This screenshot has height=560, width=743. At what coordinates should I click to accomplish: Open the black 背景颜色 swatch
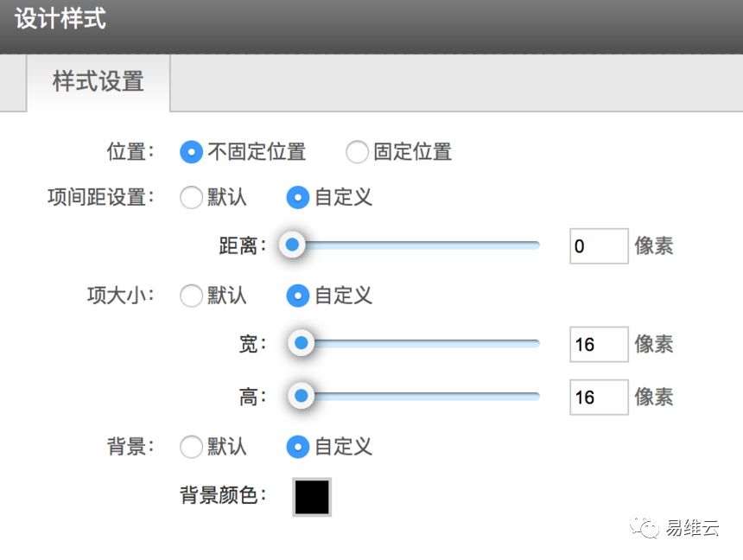(312, 497)
